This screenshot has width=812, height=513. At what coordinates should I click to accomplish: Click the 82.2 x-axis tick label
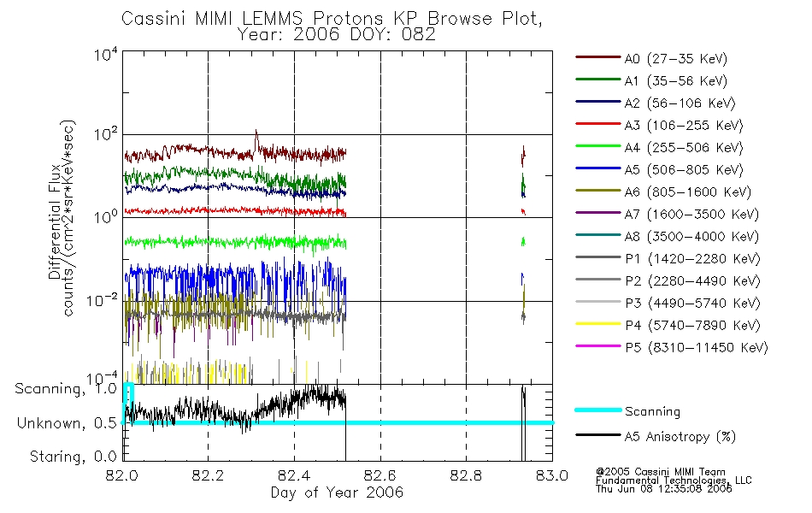click(209, 475)
